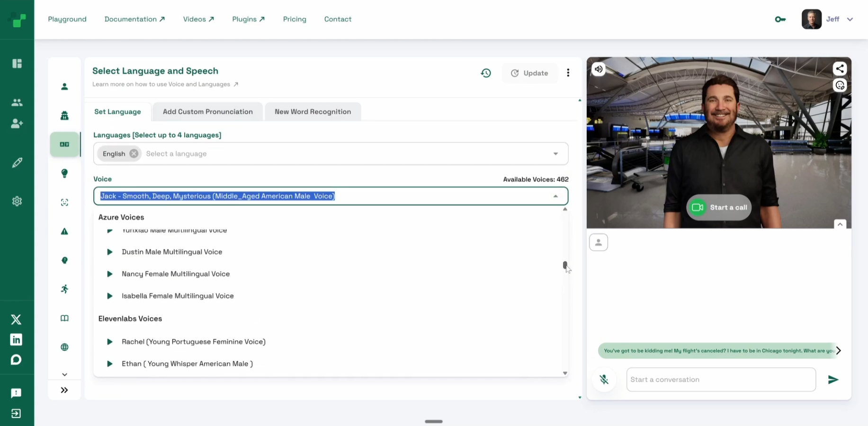The width and height of the screenshot is (868, 426).
Task: Click the Update button
Action: pyautogui.click(x=529, y=73)
